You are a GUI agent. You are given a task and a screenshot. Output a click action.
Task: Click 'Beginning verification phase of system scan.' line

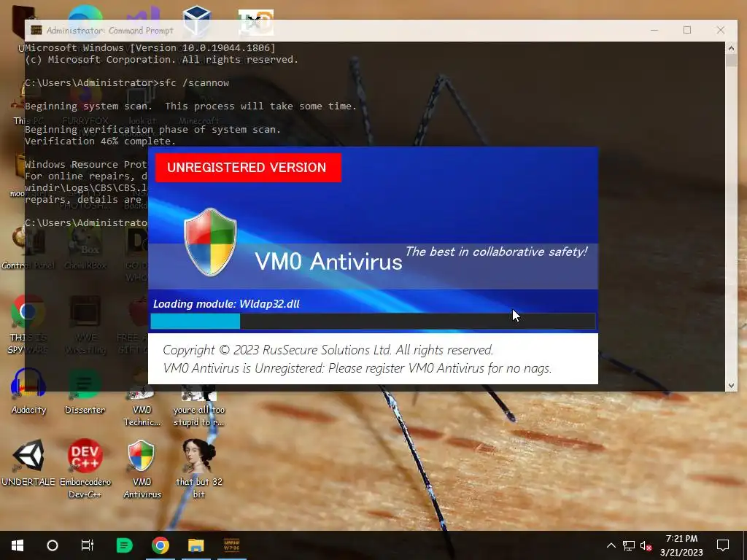(x=152, y=130)
